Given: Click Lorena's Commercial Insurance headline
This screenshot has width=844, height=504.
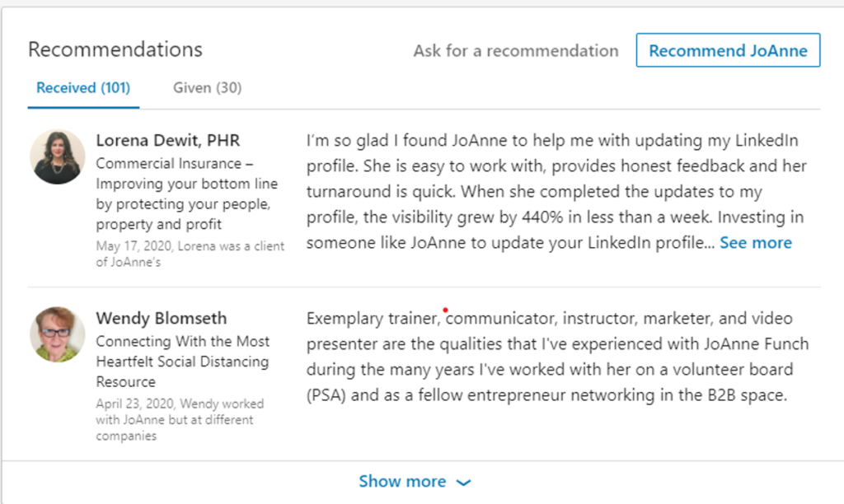Looking at the screenshot, I should pyautogui.click(x=187, y=194).
